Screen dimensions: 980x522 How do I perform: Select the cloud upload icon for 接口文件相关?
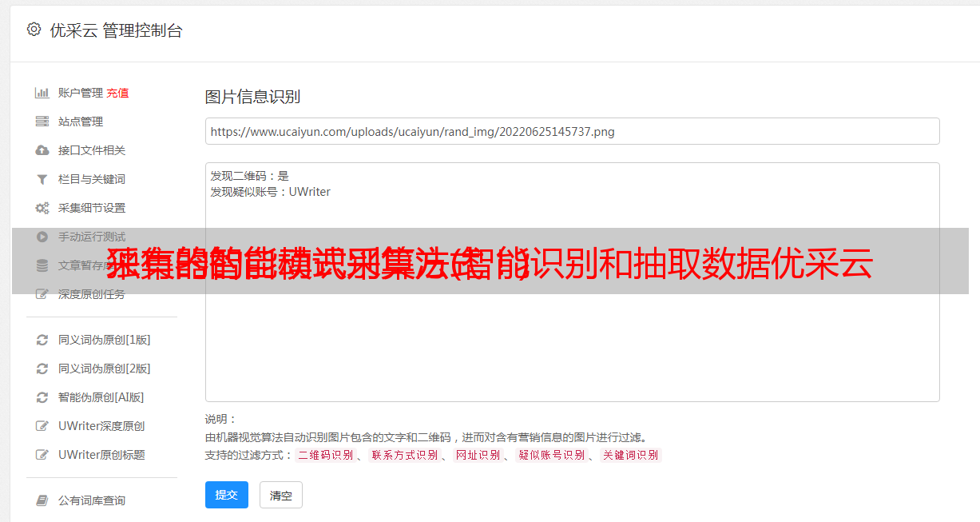pos(42,150)
